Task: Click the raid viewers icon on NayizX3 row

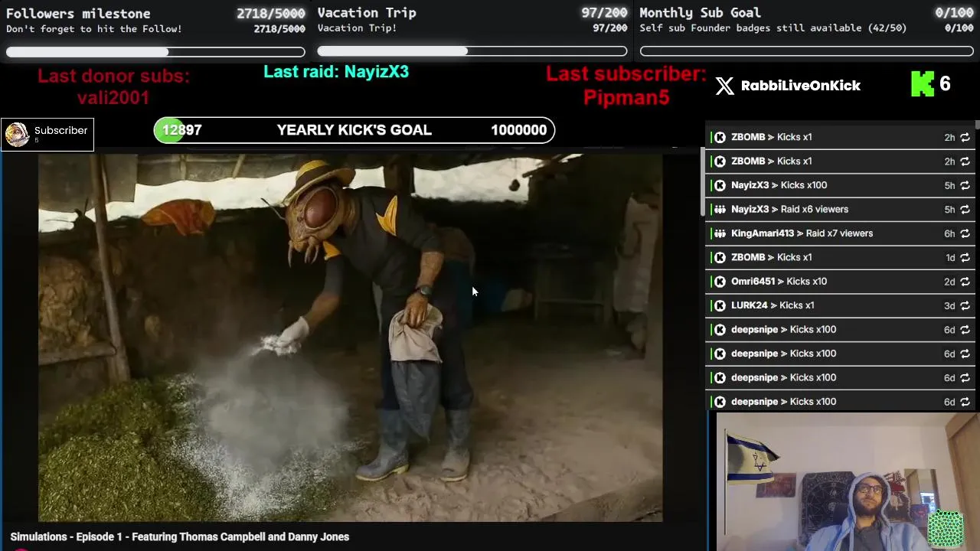Action: (x=720, y=209)
